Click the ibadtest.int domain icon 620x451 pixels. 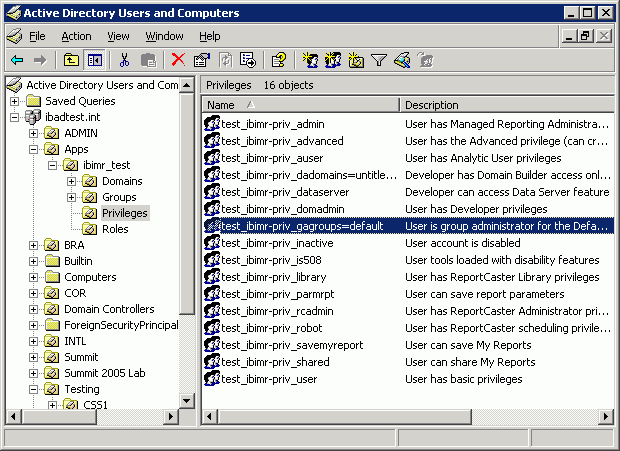(x=33, y=117)
